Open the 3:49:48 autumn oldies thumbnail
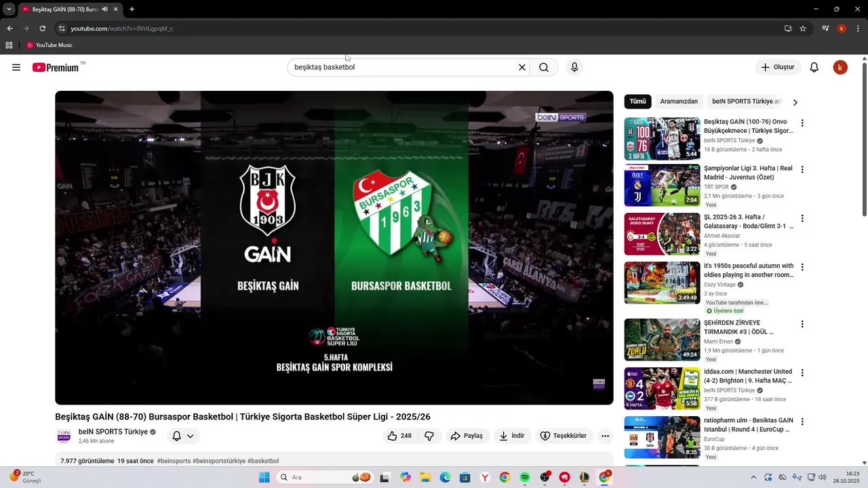This screenshot has width=868, height=488. tap(662, 283)
